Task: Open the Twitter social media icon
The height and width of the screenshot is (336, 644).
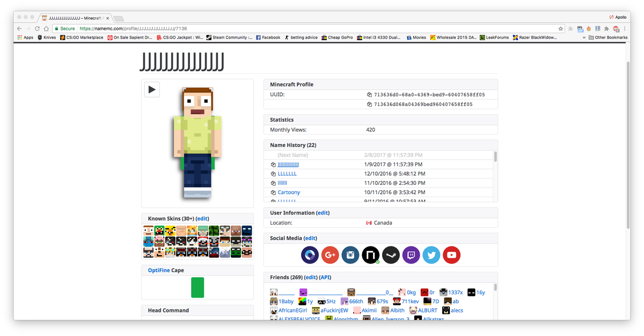Action: (431, 255)
